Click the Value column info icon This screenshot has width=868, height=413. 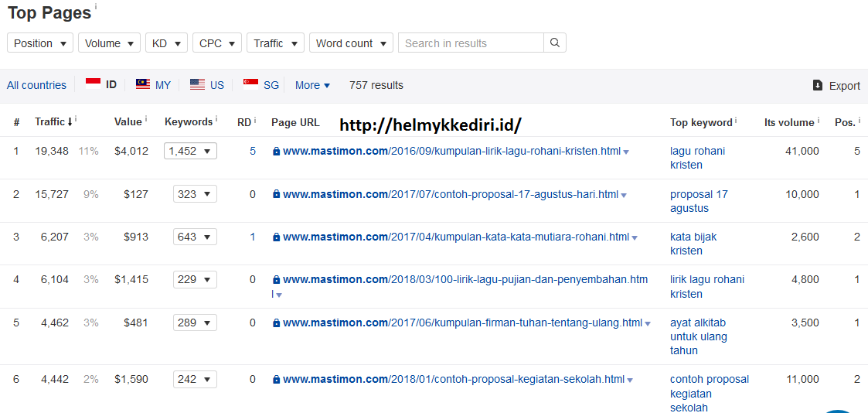145,119
